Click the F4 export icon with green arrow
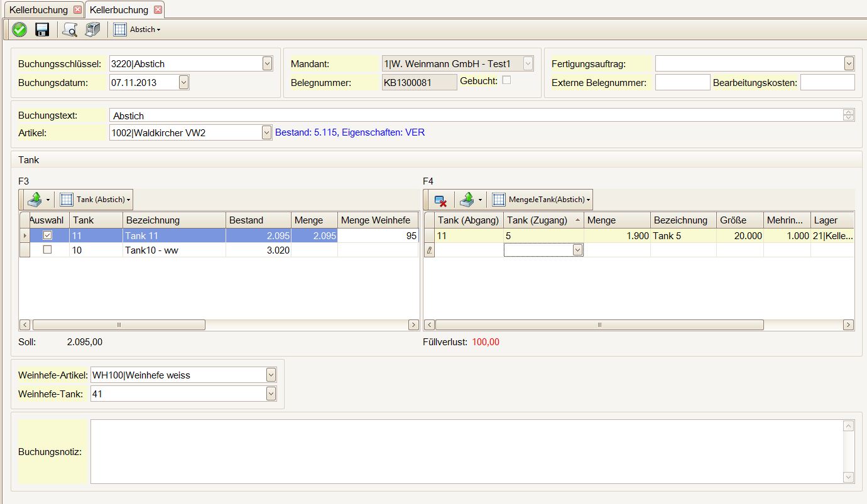The width and height of the screenshot is (867, 504). [467, 200]
